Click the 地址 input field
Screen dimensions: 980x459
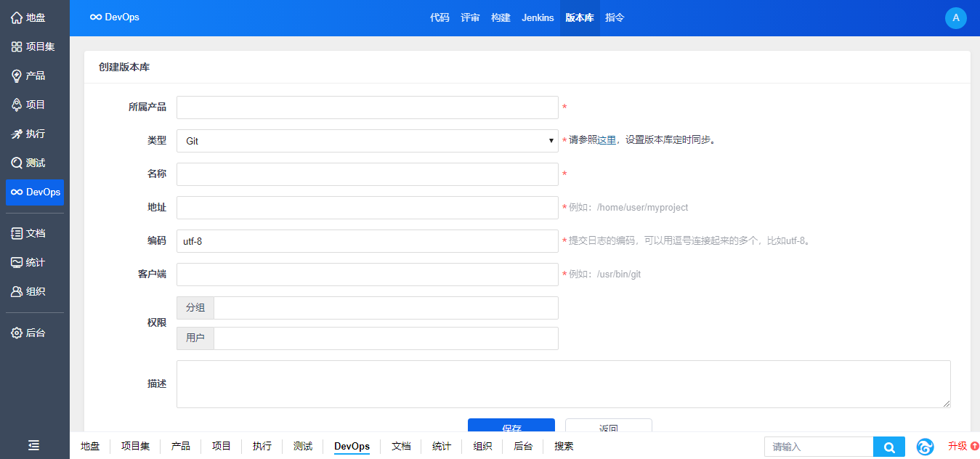click(368, 208)
